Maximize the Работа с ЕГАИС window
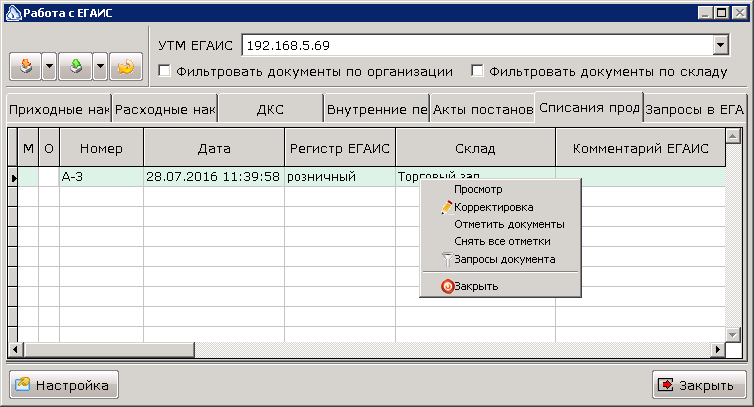This screenshot has width=754, height=407. (722, 13)
